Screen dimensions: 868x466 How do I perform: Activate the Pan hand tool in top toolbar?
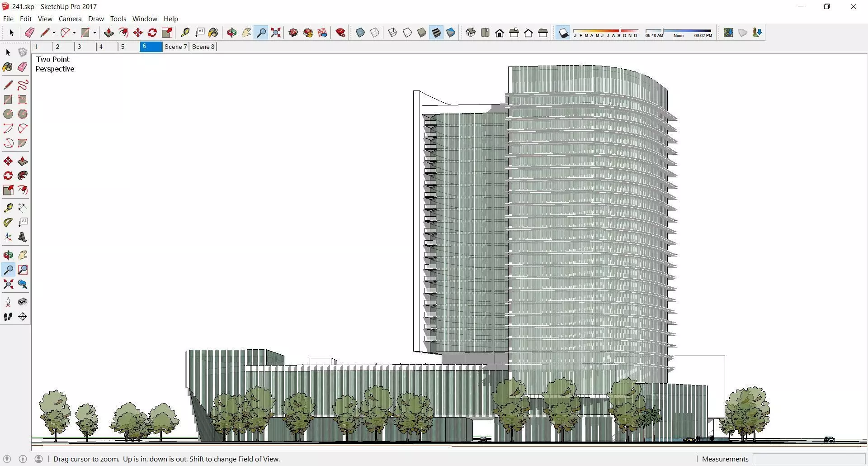pyautogui.click(x=246, y=33)
